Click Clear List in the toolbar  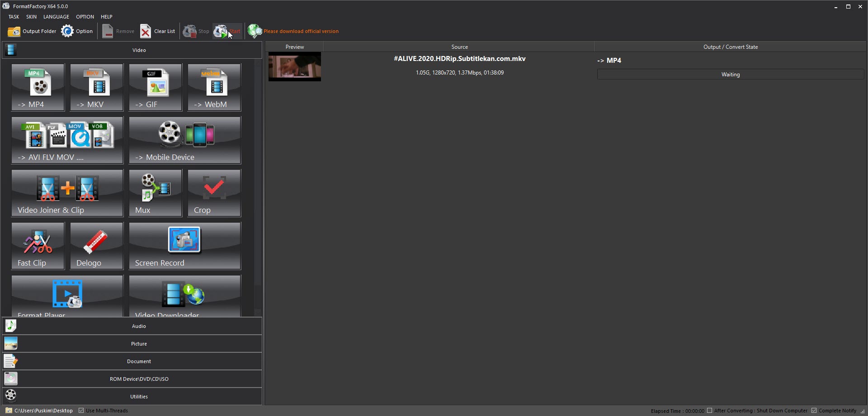pos(158,31)
